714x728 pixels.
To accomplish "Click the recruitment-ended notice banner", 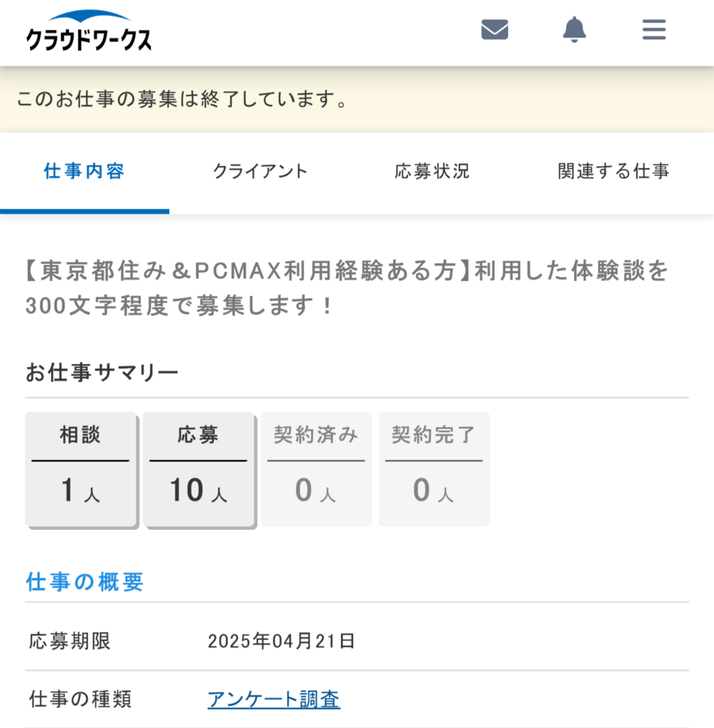I will (x=357, y=100).
